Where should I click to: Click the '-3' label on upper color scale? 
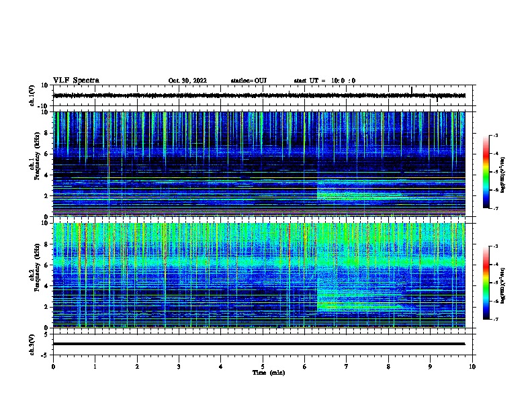pyautogui.click(x=496, y=136)
